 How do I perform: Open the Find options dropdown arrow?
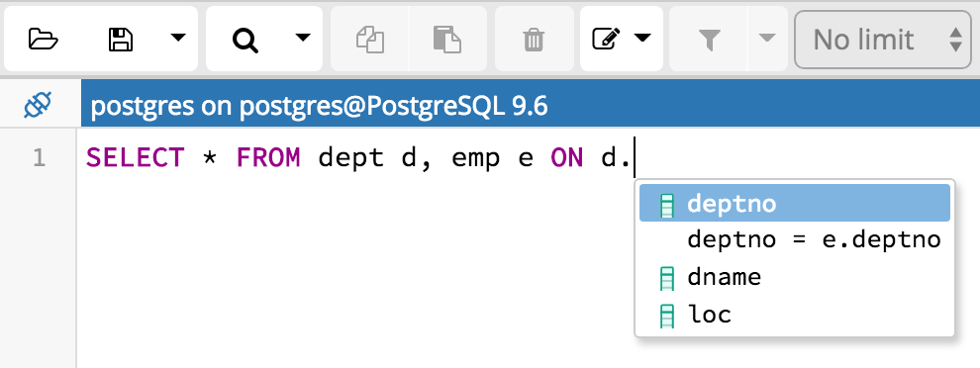(x=303, y=39)
